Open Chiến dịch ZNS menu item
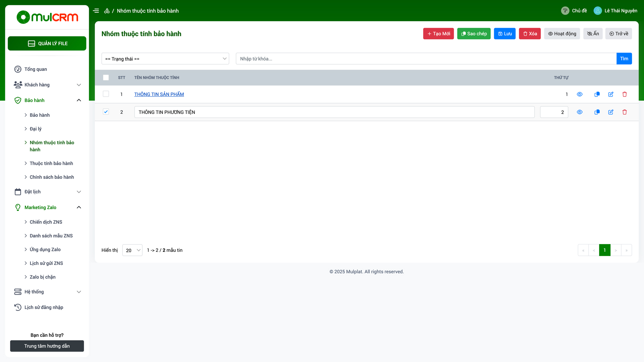This screenshot has width=644, height=362. coord(46,222)
